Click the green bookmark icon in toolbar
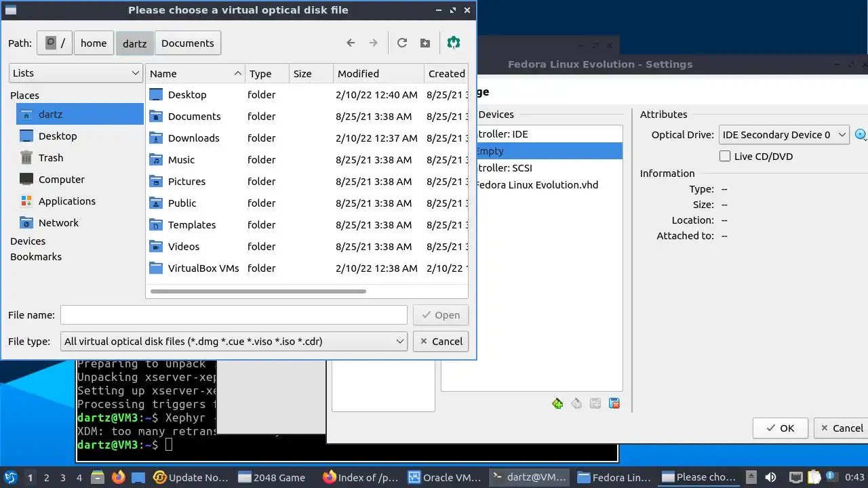 [x=454, y=43]
